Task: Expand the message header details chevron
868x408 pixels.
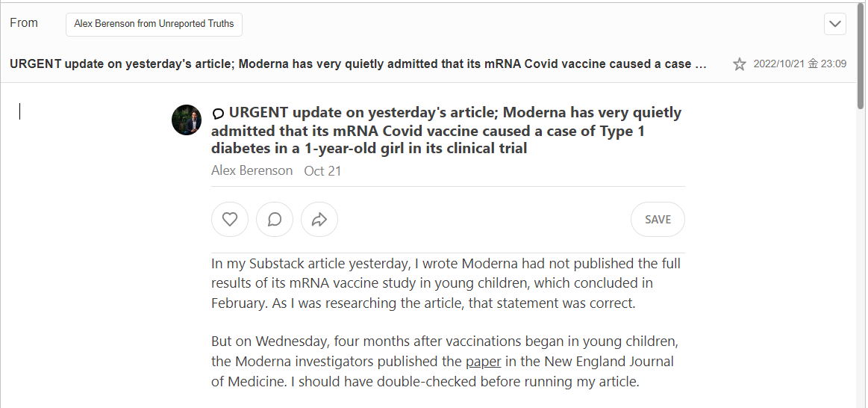Action: pos(835,24)
